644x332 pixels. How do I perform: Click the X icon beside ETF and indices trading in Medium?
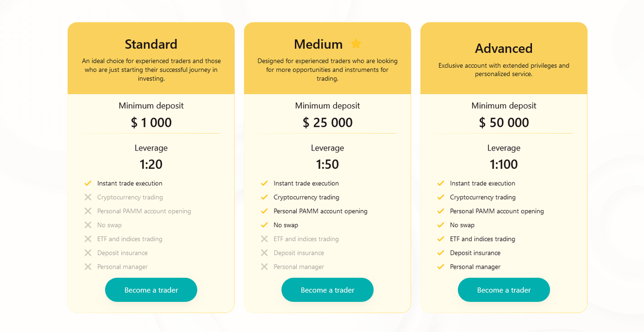coord(264,239)
